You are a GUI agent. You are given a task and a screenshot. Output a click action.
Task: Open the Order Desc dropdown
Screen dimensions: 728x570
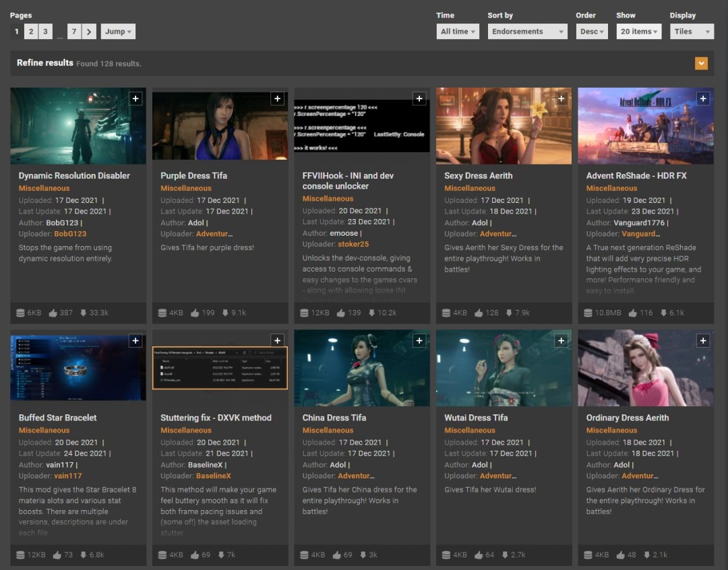[x=592, y=32]
